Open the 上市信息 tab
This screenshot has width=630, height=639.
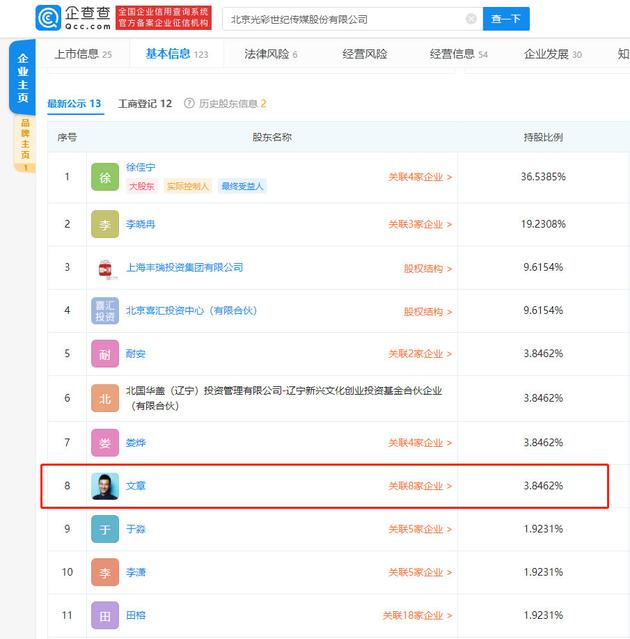click(x=83, y=54)
